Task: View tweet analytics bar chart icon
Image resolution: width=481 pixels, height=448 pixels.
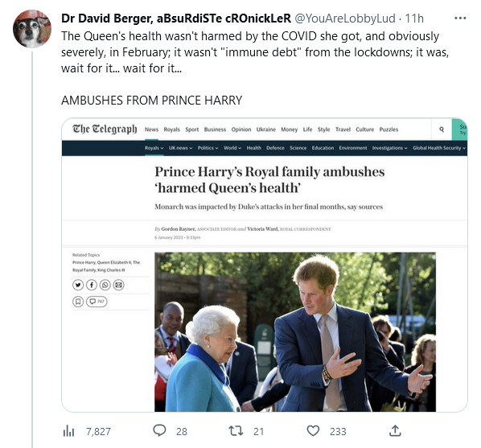Action: point(68,431)
